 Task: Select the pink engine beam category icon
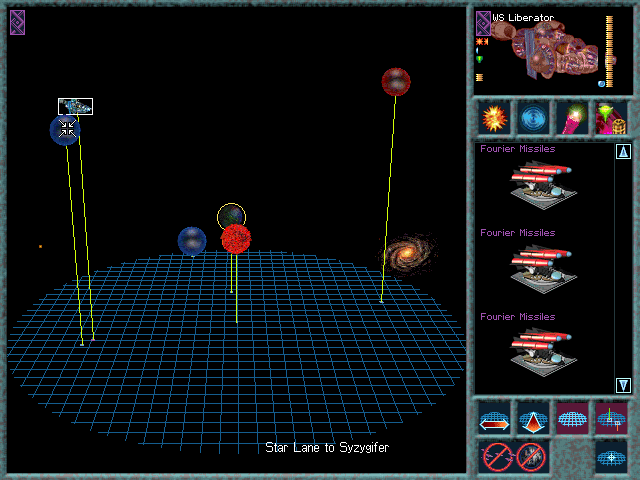click(572, 118)
